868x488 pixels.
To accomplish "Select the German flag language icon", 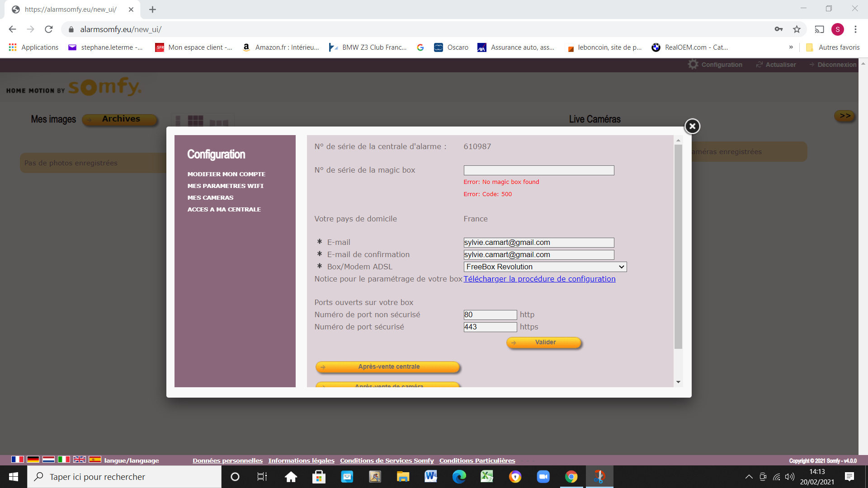I will tap(33, 460).
